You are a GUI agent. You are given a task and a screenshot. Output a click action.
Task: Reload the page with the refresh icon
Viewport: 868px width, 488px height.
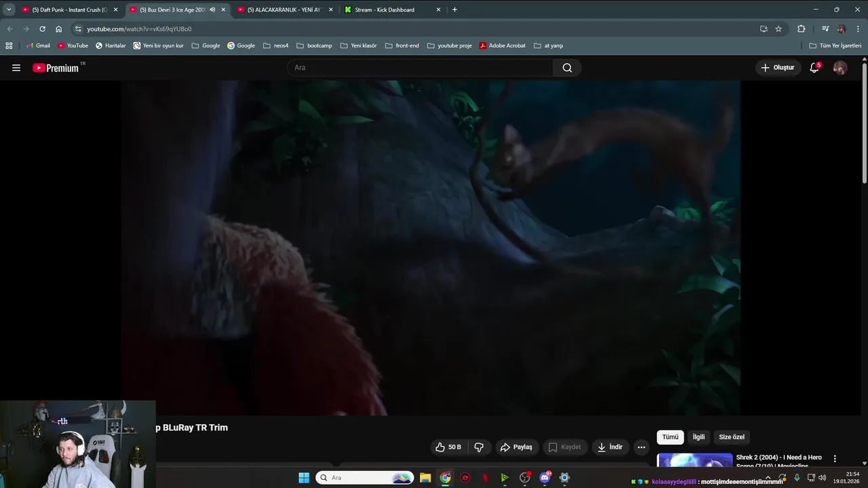point(42,29)
